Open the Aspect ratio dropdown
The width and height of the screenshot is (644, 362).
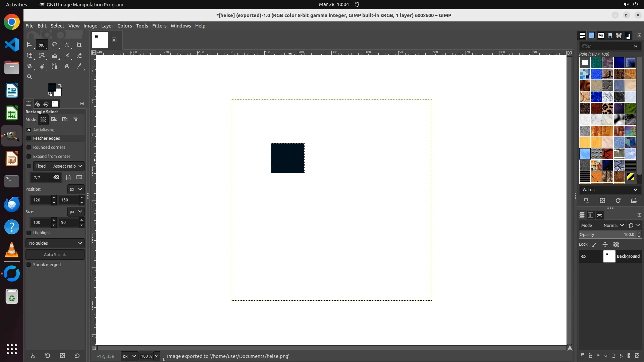[x=68, y=166]
